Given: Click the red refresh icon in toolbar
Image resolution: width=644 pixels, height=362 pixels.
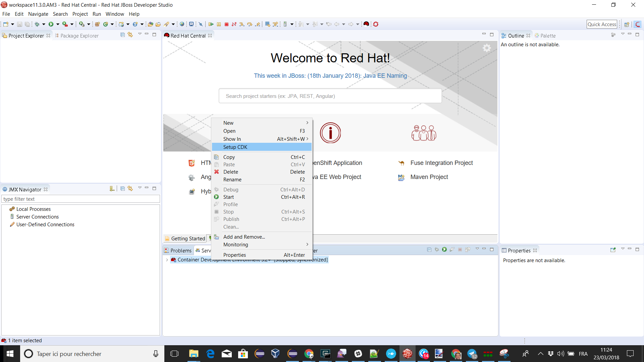Looking at the screenshot, I should [x=376, y=24].
